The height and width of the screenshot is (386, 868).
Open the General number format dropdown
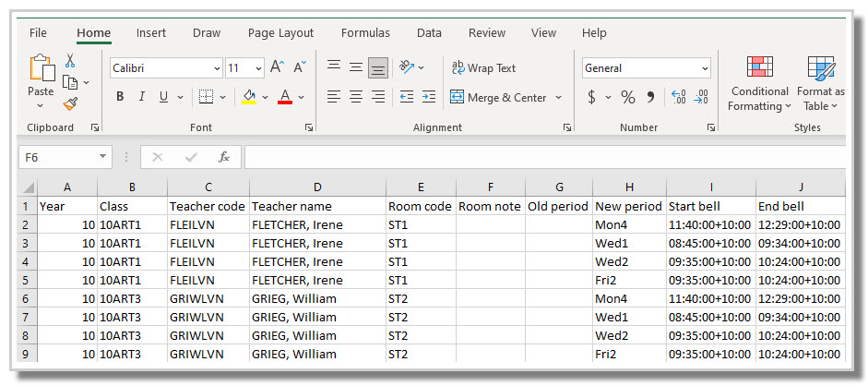pyautogui.click(x=705, y=68)
